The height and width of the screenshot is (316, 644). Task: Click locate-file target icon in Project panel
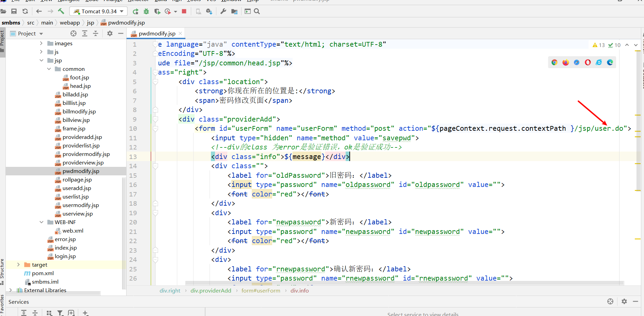pyautogui.click(x=73, y=33)
